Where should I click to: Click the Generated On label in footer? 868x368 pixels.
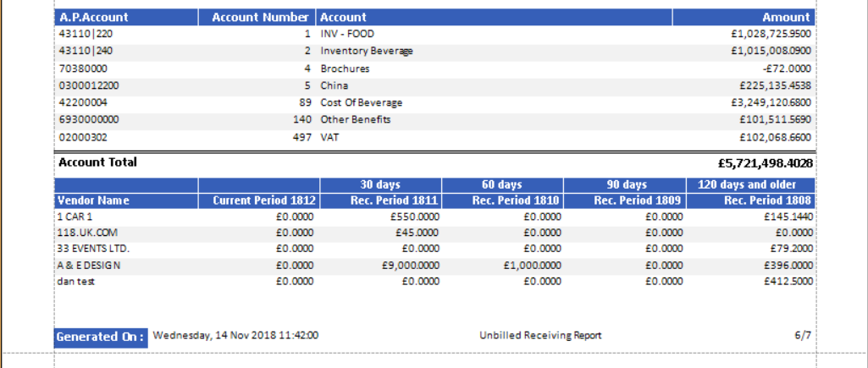click(x=101, y=337)
